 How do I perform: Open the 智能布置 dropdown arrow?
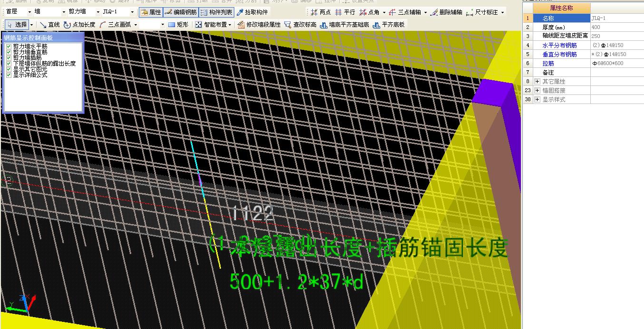click(x=230, y=24)
